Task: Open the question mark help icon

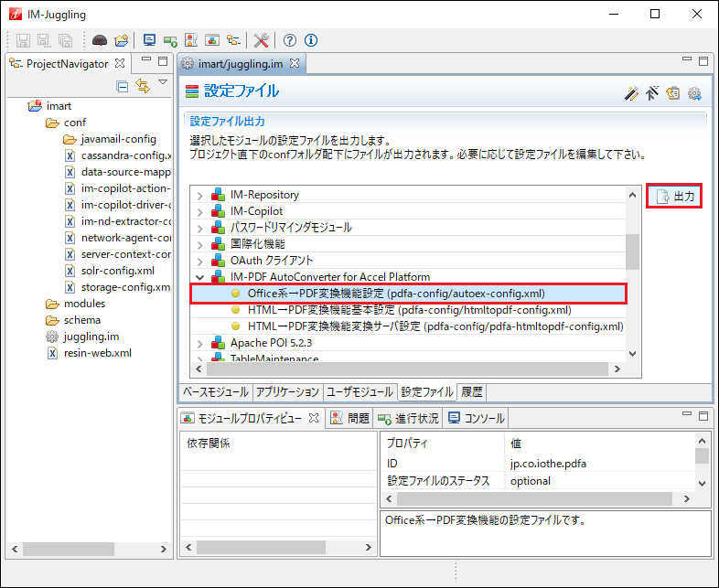Action: click(x=290, y=40)
